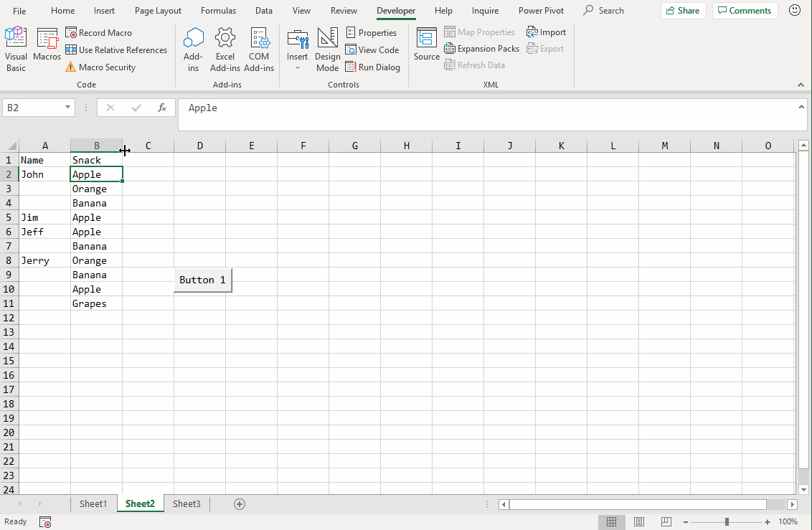Click Button 1 on the worksheet
The width and height of the screenshot is (812, 530).
click(202, 280)
